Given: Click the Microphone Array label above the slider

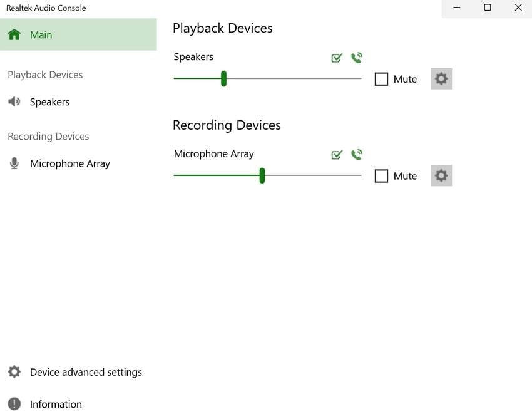Looking at the screenshot, I should [x=214, y=154].
